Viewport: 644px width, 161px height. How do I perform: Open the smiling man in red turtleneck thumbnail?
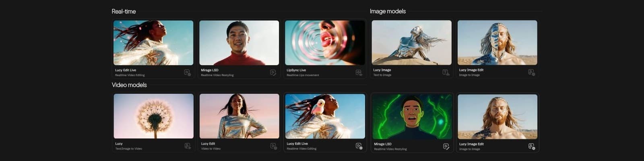point(239,43)
